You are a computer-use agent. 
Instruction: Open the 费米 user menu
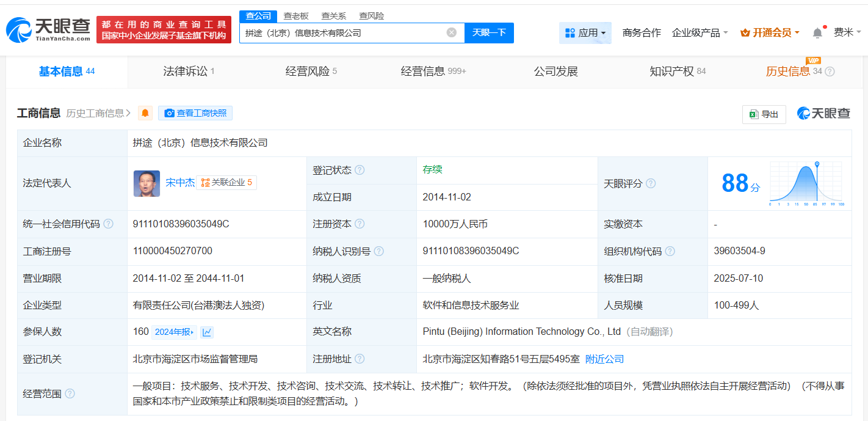tap(847, 32)
